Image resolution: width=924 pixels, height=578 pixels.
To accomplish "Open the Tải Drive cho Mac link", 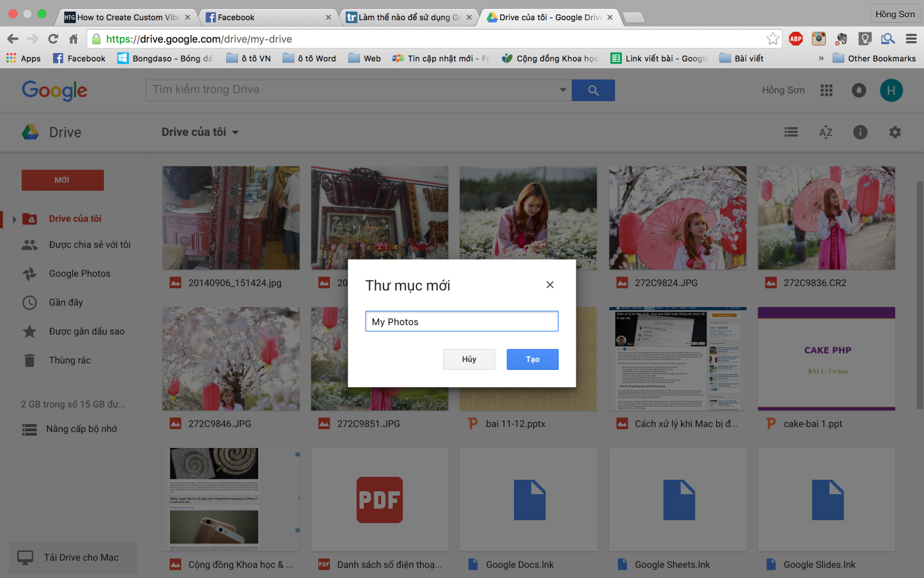I will (x=81, y=557).
